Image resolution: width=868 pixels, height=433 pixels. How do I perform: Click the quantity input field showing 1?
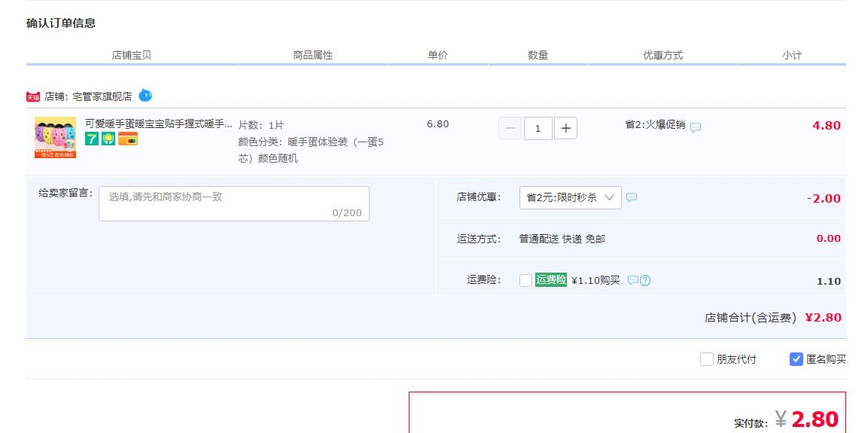(538, 129)
